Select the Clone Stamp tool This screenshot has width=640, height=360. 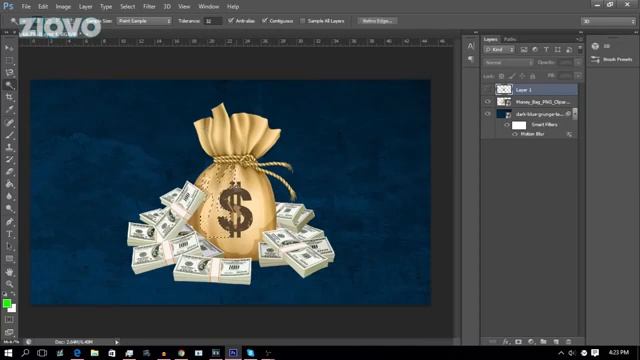9,147
